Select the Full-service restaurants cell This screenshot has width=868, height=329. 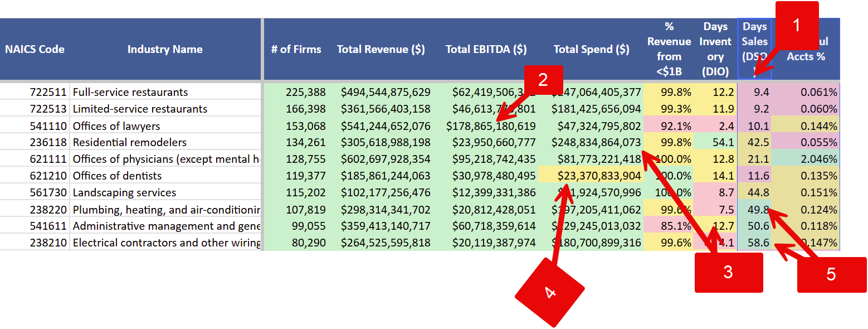(165, 92)
